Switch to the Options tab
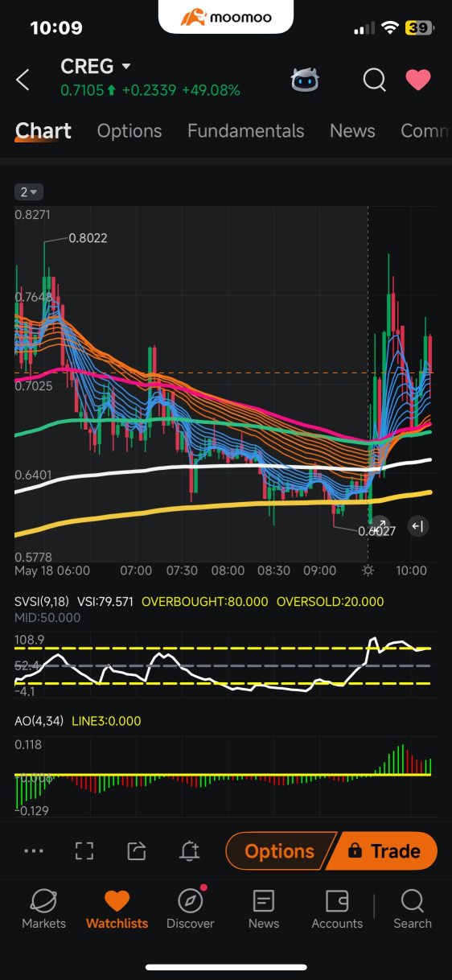The width and height of the screenshot is (452, 980). pos(129,131)
